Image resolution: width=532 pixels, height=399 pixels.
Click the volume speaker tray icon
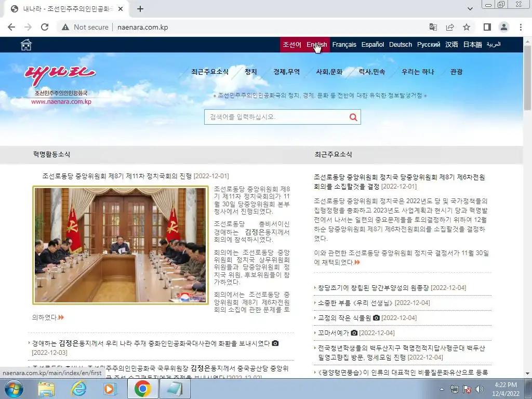(x=480, y=389)
